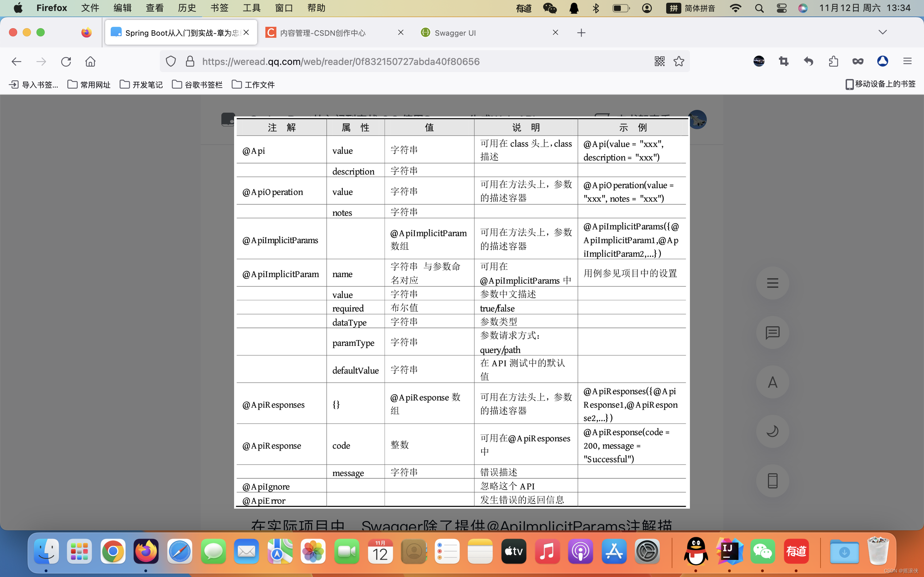Viewport: 924px width, 577px height.
Task: Toggle bookmark star for current page
Action: 679,61
